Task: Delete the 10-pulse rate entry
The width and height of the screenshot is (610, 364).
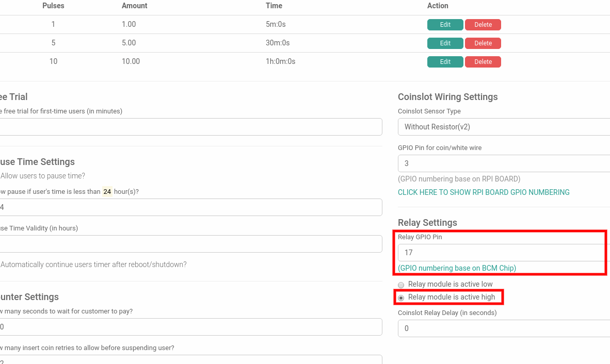Action: (483, 61)
